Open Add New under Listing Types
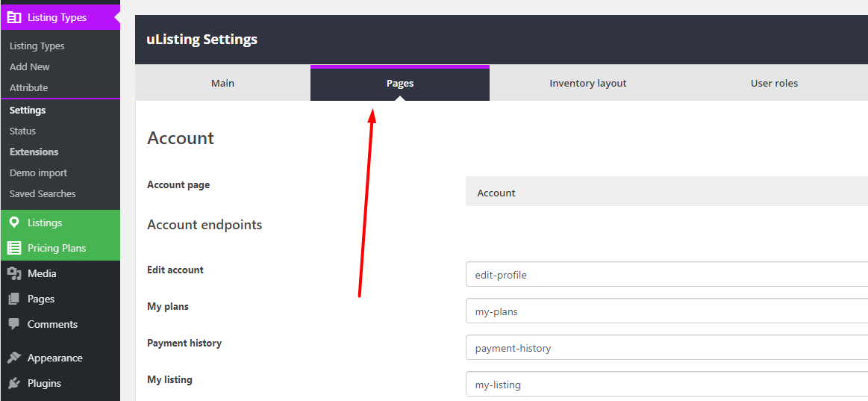The height and width of the screenshot is (401, 868). pyautogui.click(x=30, y=66)
